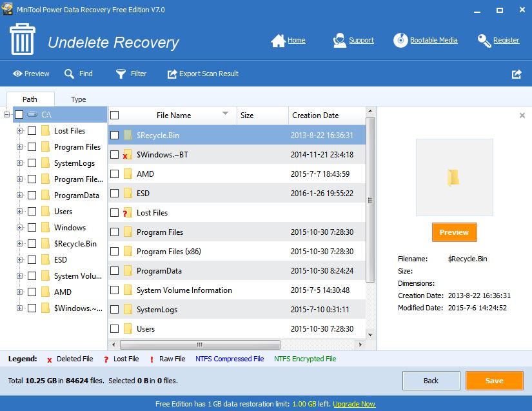Expand the Program Files tree node
532x411 pixels.
[x=20, y=147]
